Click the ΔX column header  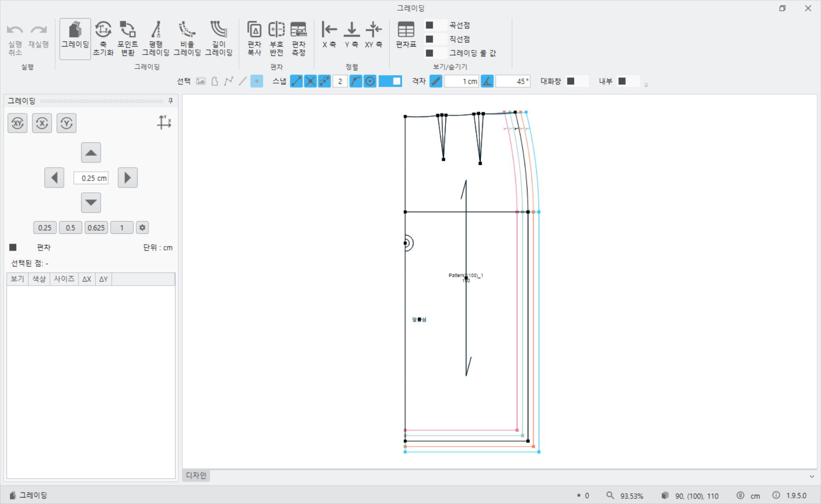point(87,279)
